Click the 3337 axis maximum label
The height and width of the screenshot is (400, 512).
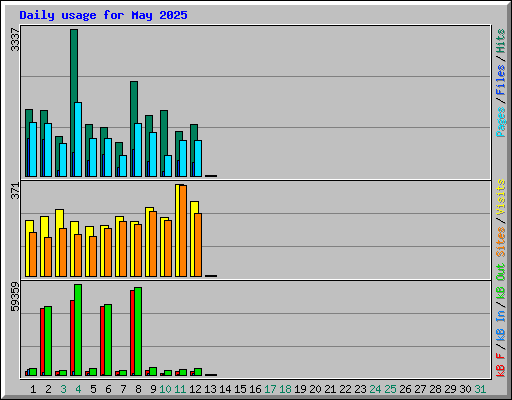15,40
